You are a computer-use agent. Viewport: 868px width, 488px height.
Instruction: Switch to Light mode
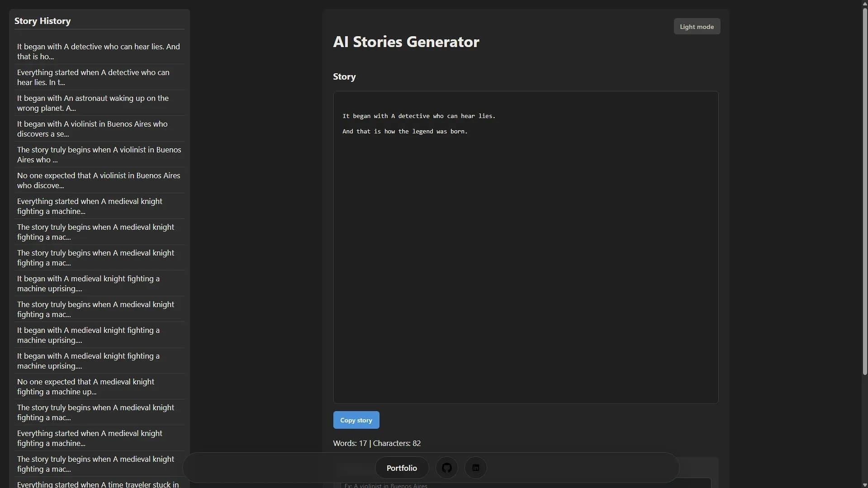click(697, 27)
